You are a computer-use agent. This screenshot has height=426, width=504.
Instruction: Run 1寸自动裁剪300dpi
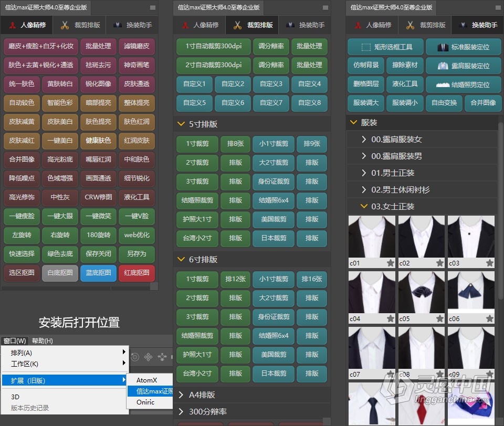tap(214, 46)
